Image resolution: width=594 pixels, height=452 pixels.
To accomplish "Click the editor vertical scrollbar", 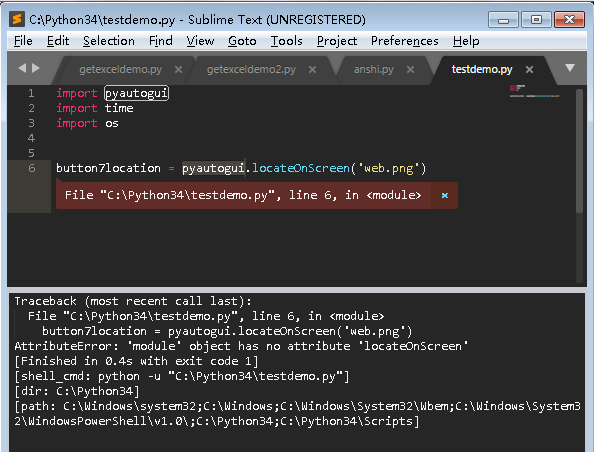I will pyautogui.click(x=579, y=152).
